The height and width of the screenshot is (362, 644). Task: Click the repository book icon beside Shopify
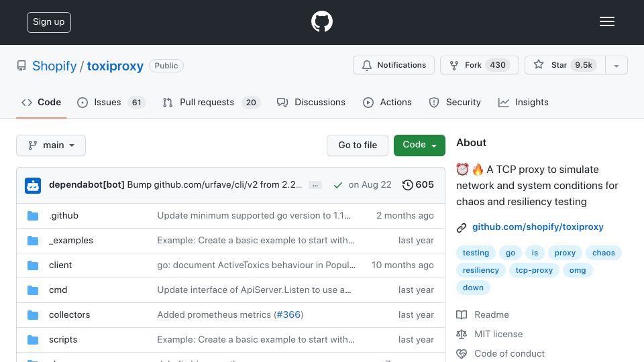21,66
